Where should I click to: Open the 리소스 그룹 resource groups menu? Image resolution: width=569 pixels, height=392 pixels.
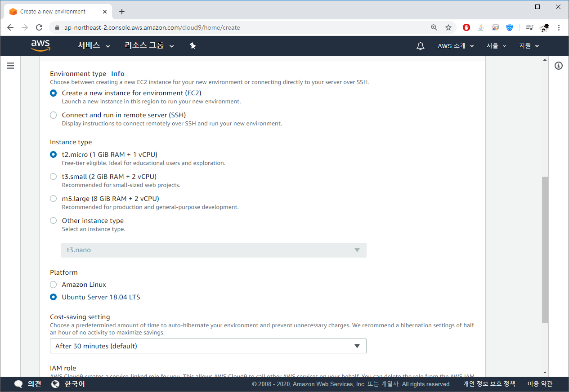tap(149, 46)
